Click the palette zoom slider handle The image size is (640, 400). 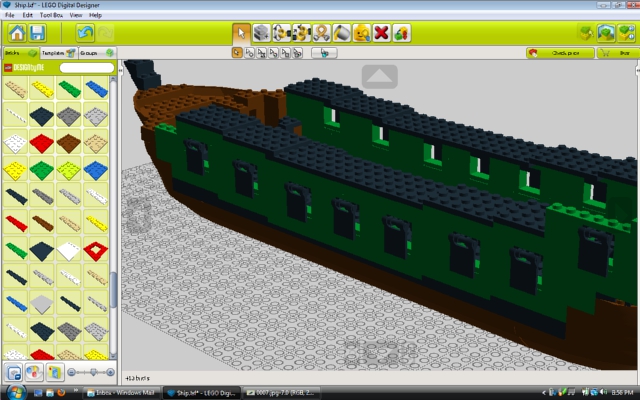tap(93, 372)
